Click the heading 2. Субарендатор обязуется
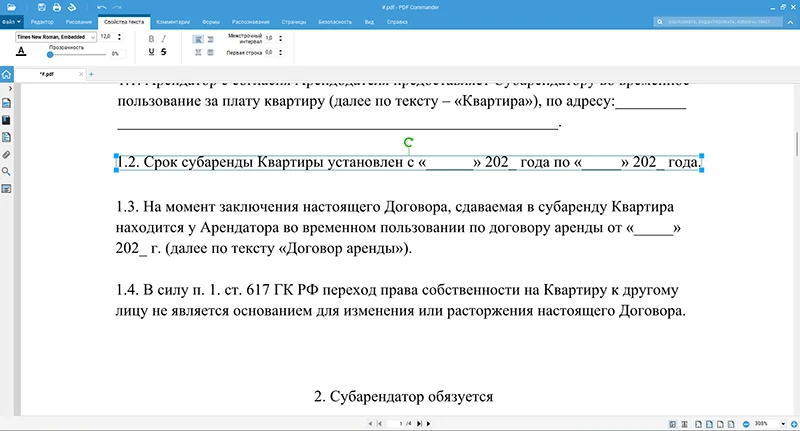800x431 pixels. point(404,396)
